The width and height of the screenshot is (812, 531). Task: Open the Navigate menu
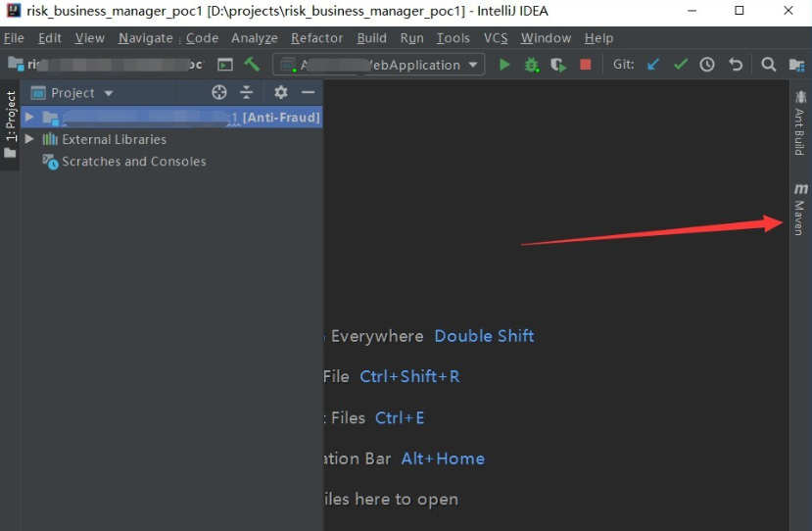point(146,38)
